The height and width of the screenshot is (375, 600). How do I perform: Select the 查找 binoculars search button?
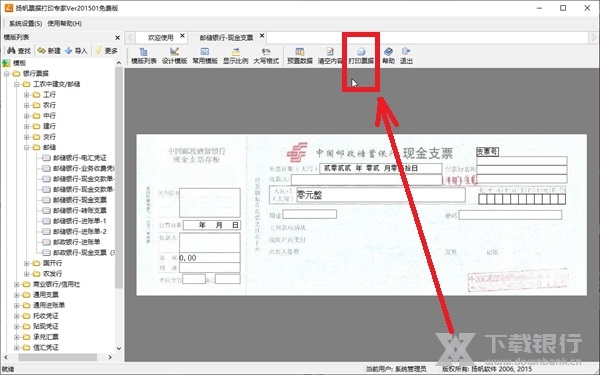(x=19, y=51)
